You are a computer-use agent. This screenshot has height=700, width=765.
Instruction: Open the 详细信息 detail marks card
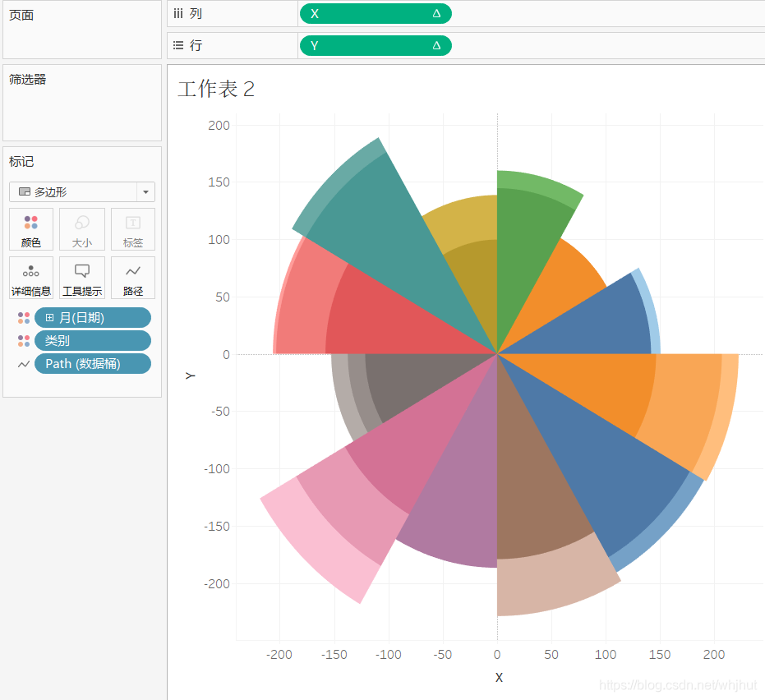click(31, 278)
